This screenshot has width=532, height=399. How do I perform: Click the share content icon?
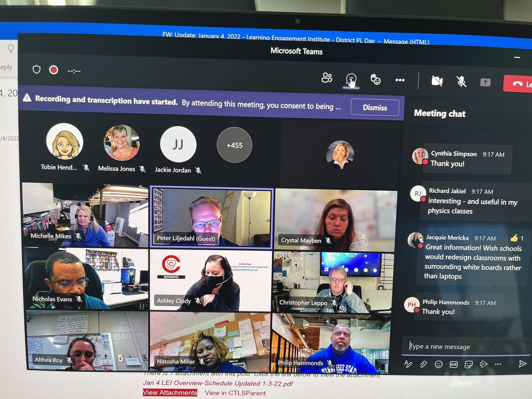485,82
